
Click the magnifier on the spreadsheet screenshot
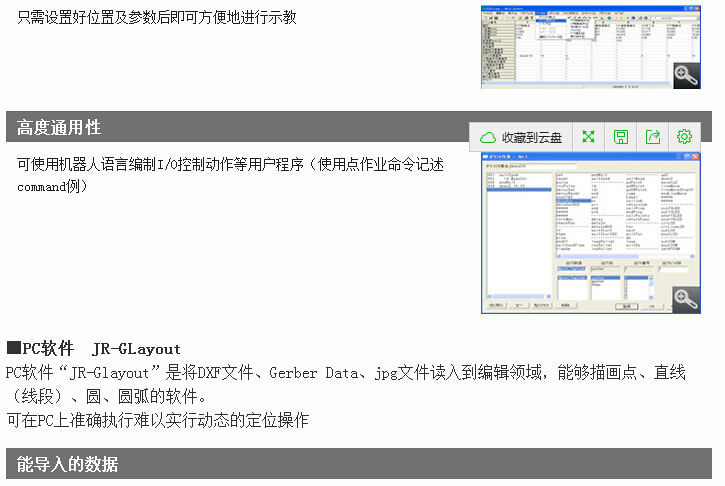(x=684, y=75)
